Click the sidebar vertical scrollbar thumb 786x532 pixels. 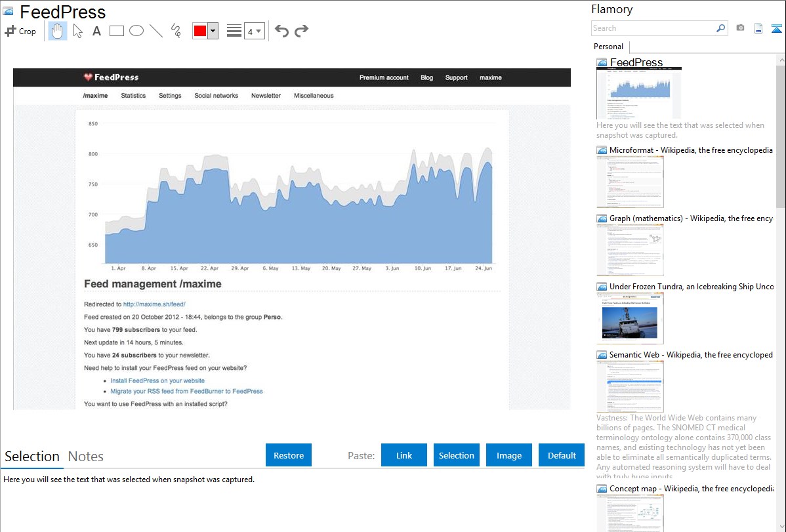pyautogui.click(x=781, y=136)
